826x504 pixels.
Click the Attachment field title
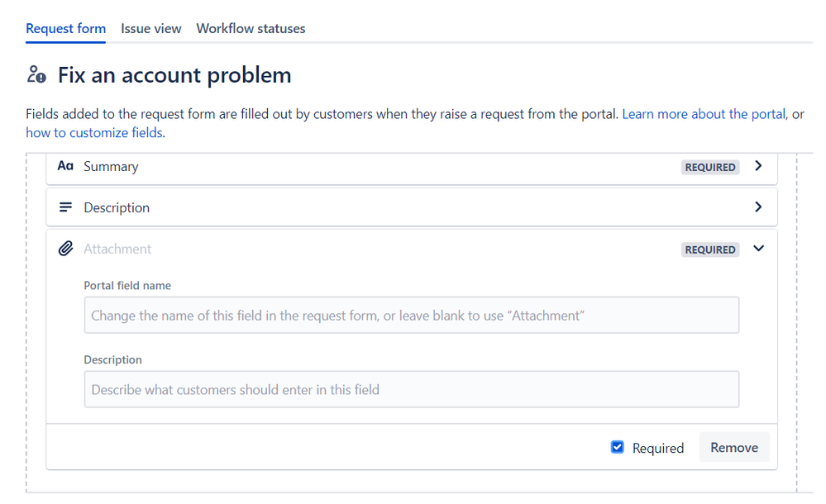pos(117,249)
